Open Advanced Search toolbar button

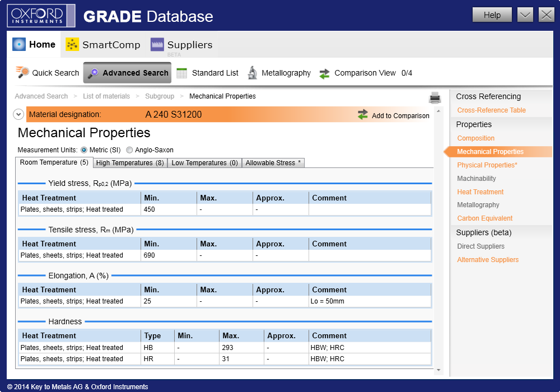(x=127, y=73)
